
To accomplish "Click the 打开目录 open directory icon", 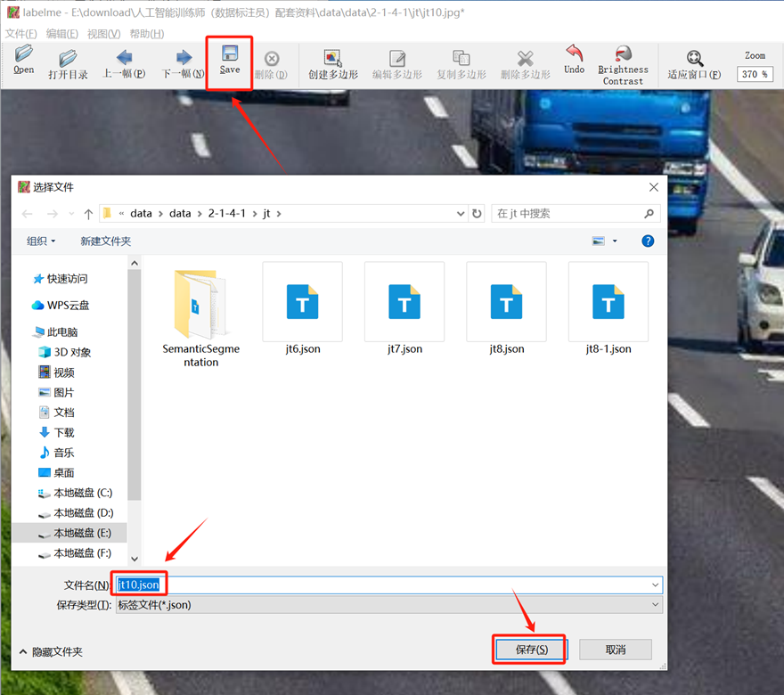I will click(68, 58).
